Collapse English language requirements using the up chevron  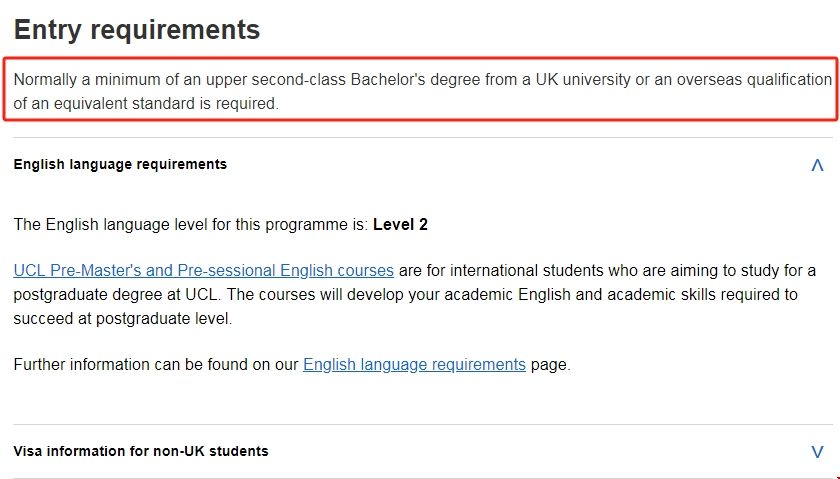tap(817, 165)
